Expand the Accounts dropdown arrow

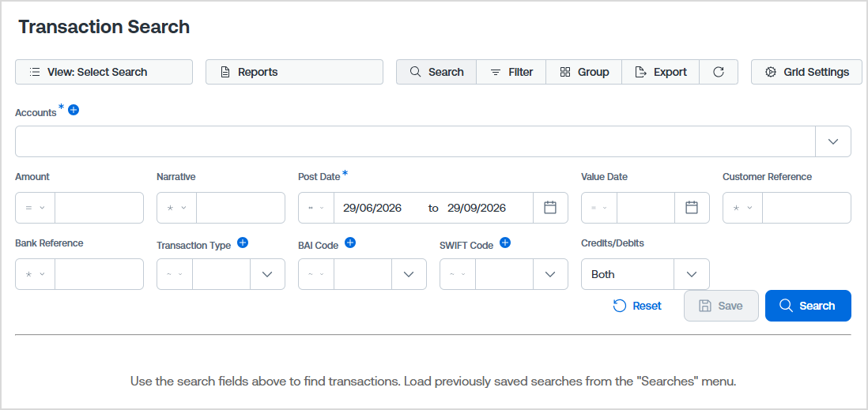(833, 141)
